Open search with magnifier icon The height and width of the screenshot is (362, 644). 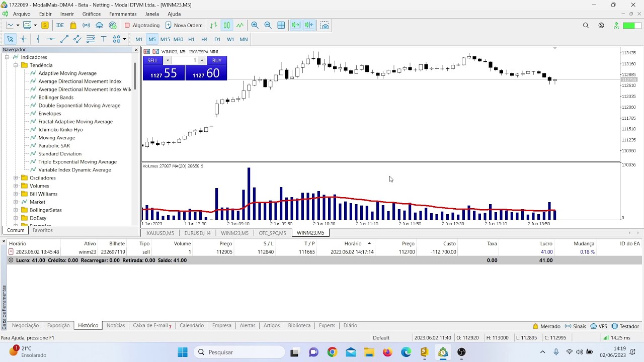pyautogui.click(x=586, y=25)
